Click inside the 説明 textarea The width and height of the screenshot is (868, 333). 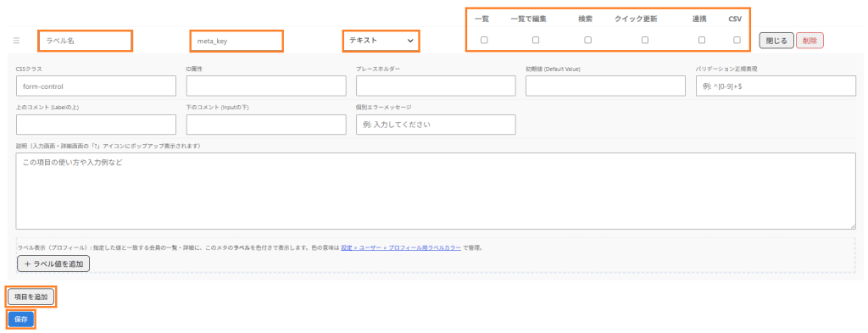tap(436, 191)
